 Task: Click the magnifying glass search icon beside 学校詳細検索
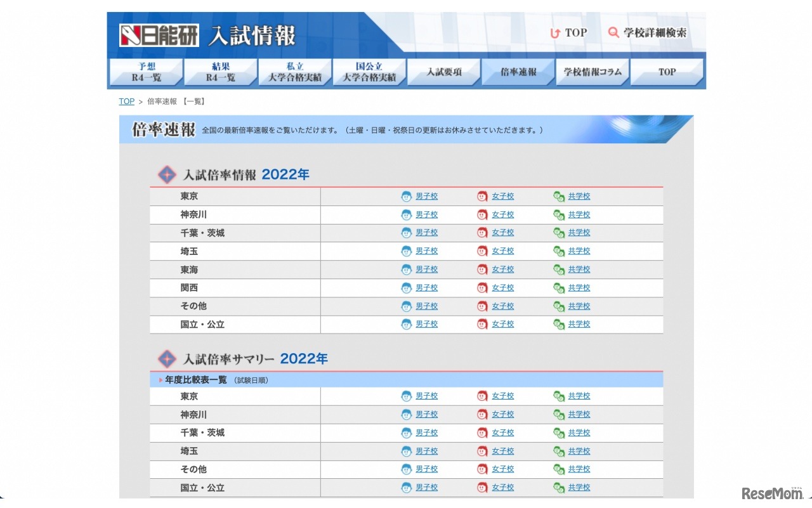click(x=613, y=32)
